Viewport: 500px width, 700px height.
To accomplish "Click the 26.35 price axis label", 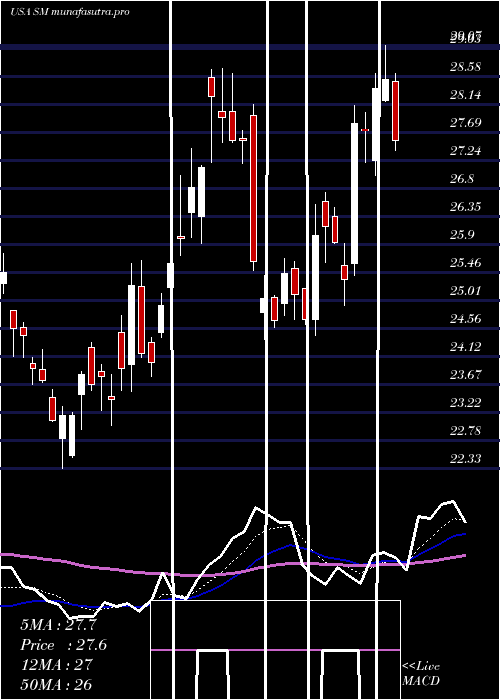I will (x=465, y=207).
